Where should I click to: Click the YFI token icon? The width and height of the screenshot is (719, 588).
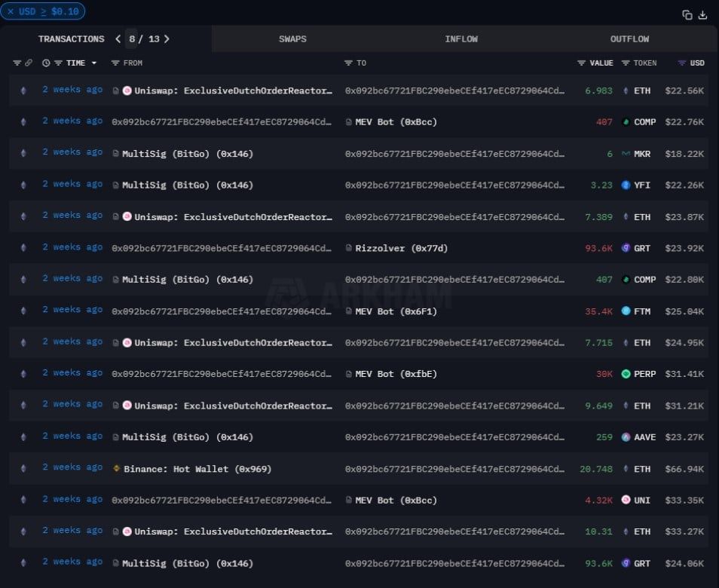(626, 185)
